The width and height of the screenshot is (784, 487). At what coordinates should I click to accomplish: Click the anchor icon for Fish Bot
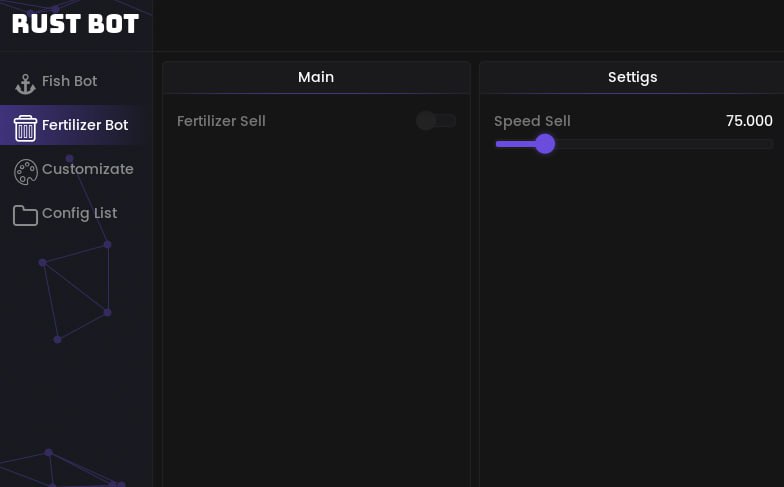pos(25,82)
